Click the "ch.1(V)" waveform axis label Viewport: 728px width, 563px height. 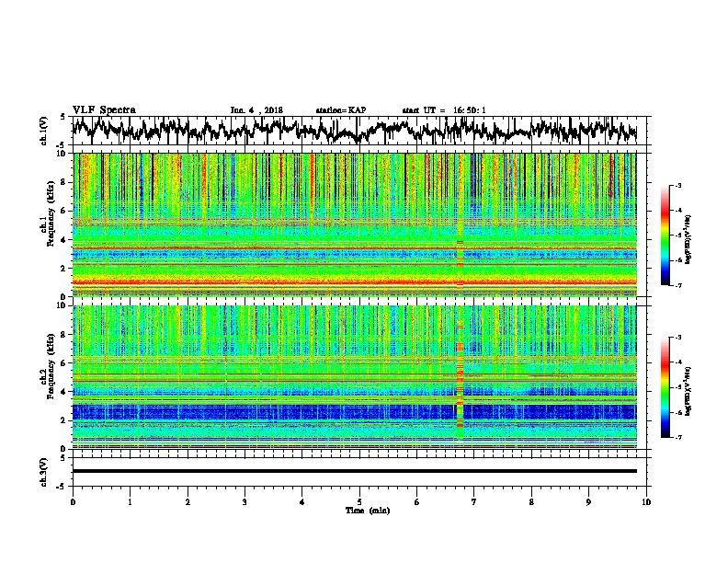tap(44, 131)
